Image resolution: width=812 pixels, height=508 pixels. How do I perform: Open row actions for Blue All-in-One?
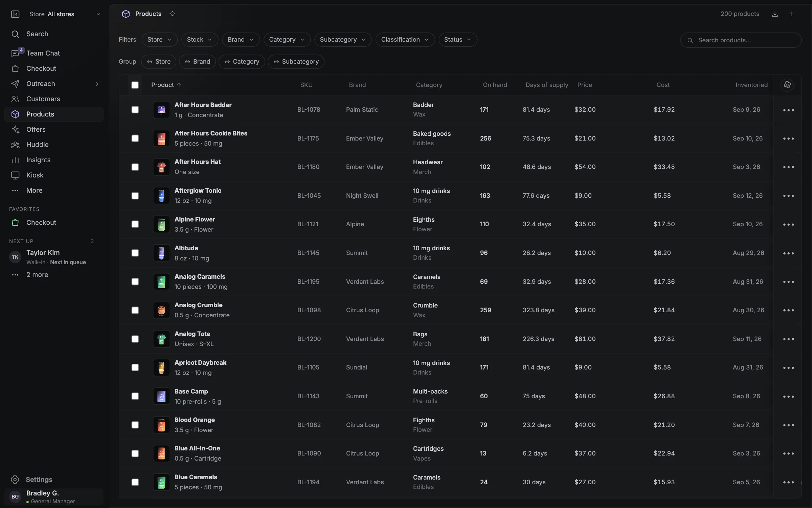[788, 453]
